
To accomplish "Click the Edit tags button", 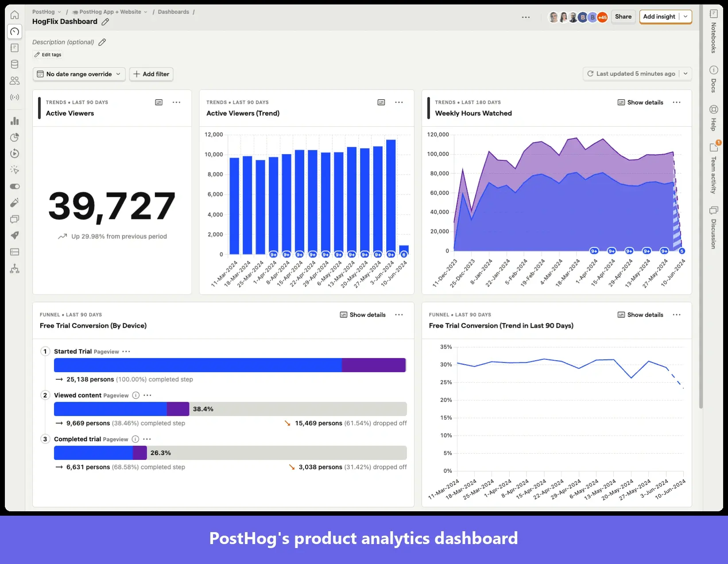I will coord(48,54).
